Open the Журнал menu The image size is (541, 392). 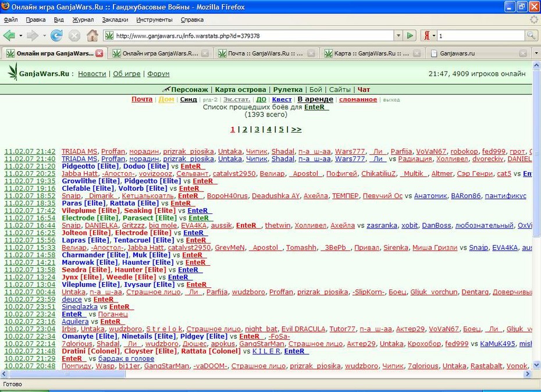[83, 20]
